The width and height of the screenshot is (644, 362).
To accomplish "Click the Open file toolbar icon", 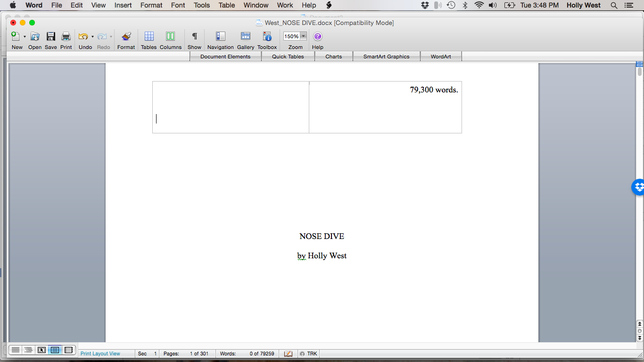I will tap(35, 36).
